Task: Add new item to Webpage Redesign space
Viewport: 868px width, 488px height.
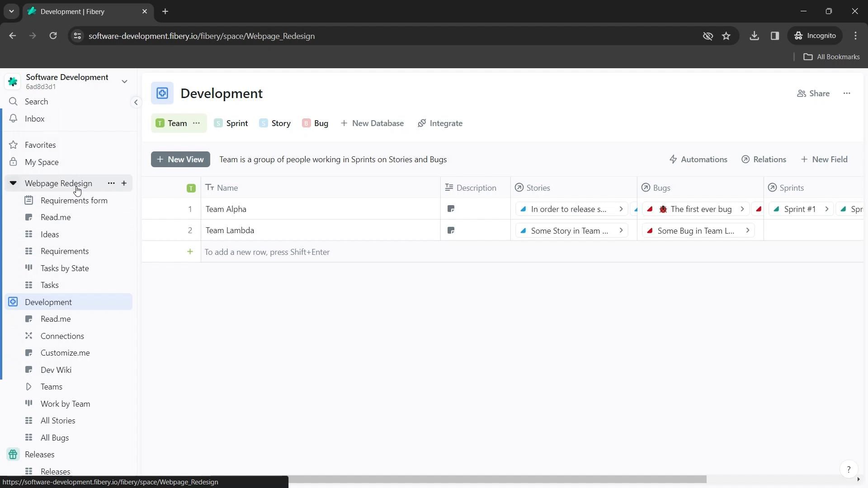Action: point(124,183)
